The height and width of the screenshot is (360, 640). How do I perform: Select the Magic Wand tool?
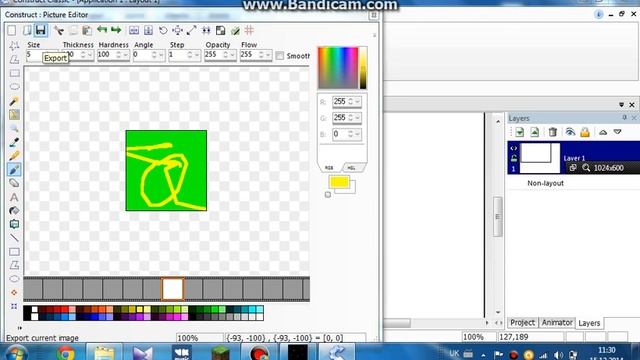pyautogui.click(x=14, y=101)
